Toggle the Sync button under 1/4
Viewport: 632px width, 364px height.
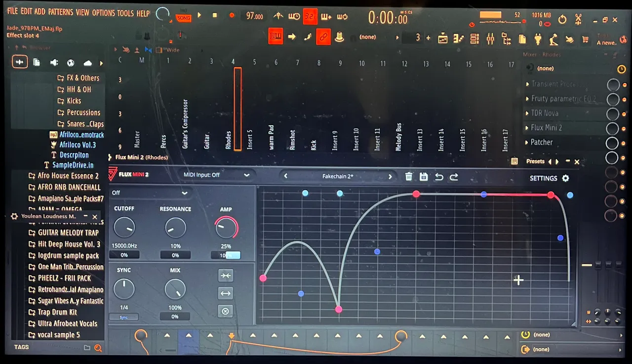124,317
